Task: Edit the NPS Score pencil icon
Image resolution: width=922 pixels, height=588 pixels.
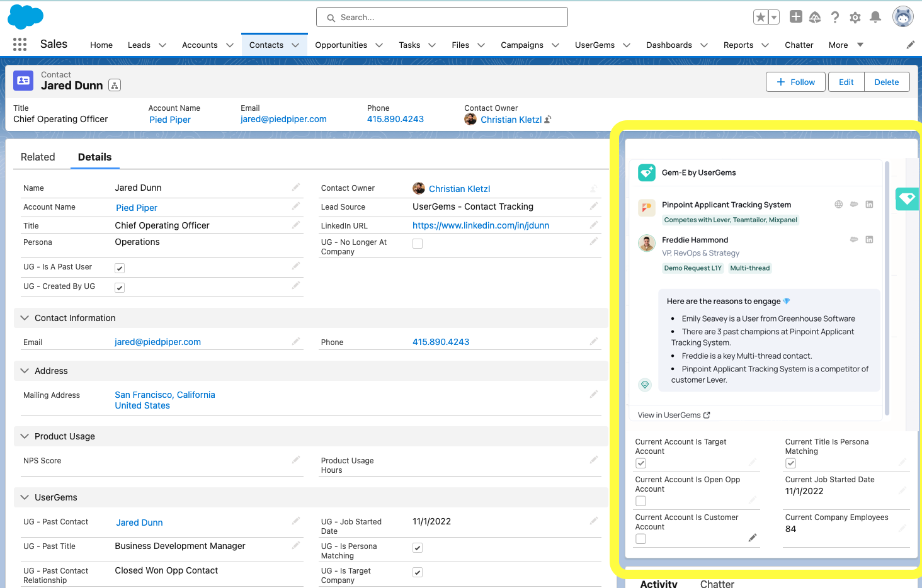Action: coord(296,460)
